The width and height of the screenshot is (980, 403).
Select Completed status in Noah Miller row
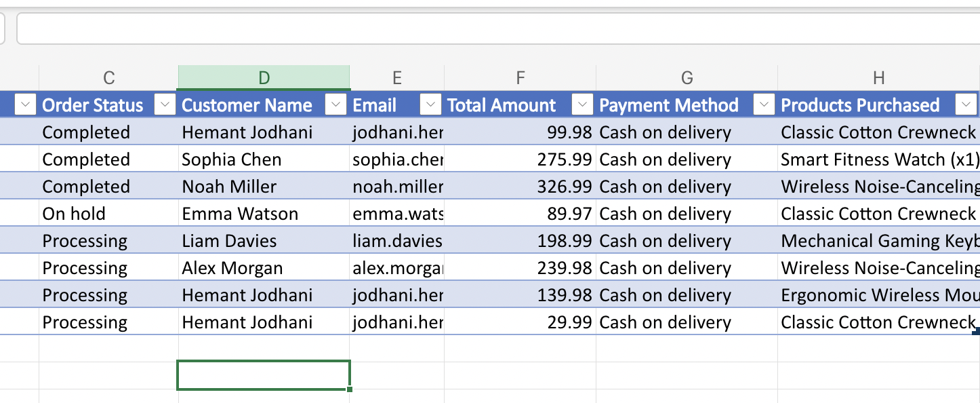pyautogui.click(x=108, y=187)
